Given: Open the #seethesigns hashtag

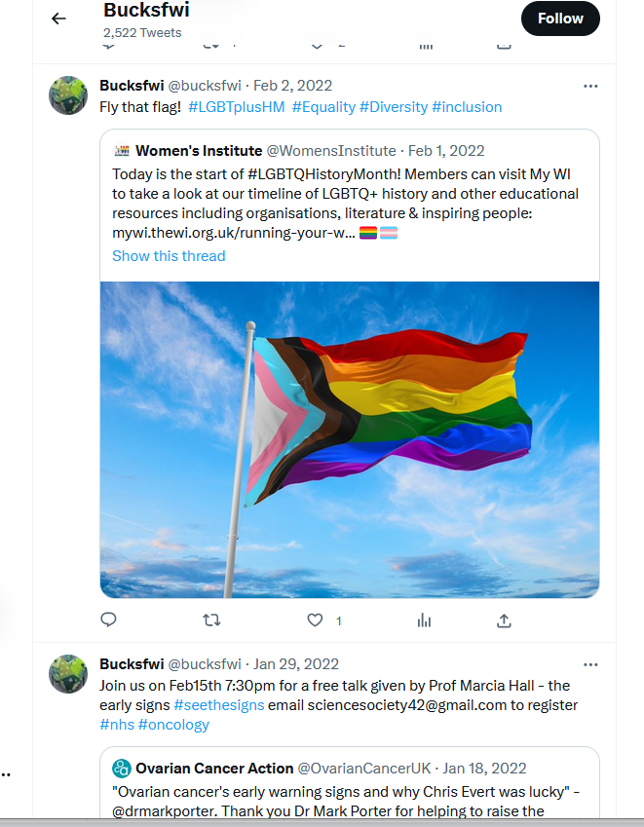Looking at the screenshot, I should pos(218,705).
